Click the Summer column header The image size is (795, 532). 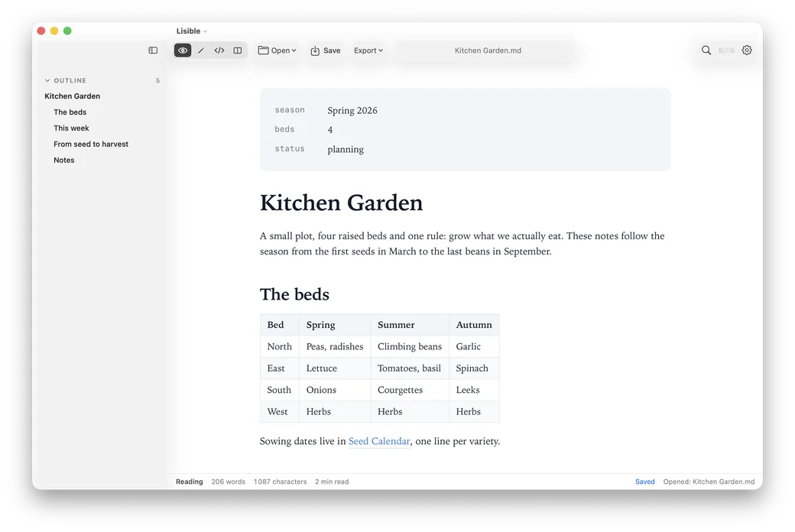(410, 325)
